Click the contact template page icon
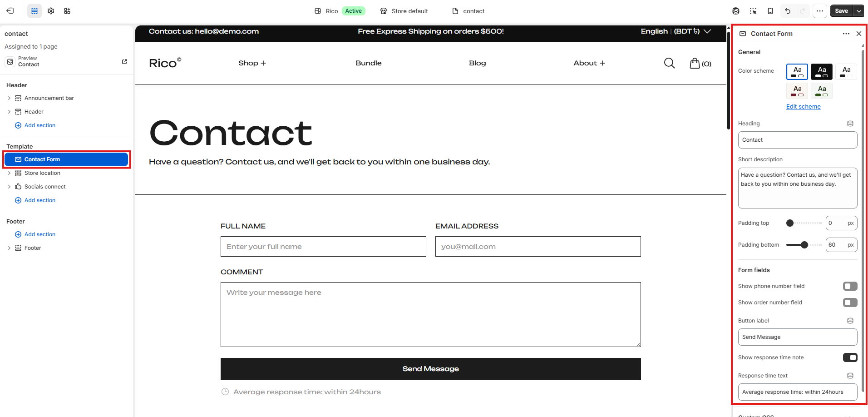The width and height of the screenshot is (868, 417). click(455, 11)
